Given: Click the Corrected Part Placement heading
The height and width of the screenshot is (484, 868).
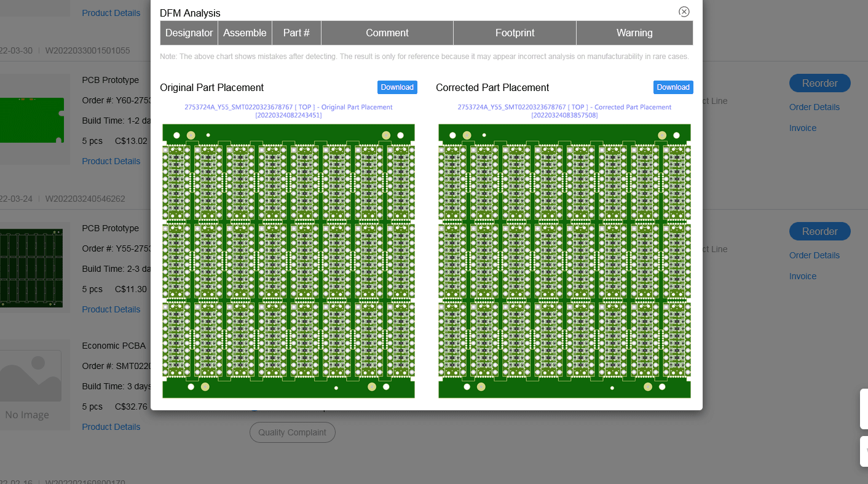Looking at the screenshot, I should (x=492, y=87).
